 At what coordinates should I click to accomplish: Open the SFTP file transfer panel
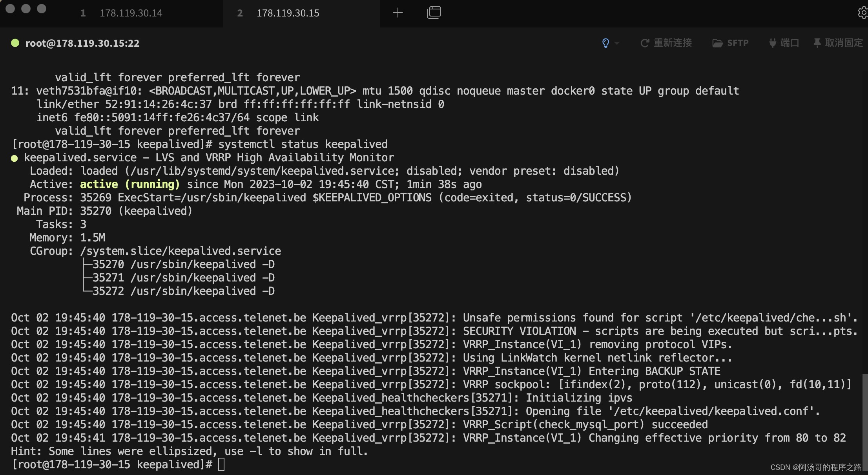[730, 43]
